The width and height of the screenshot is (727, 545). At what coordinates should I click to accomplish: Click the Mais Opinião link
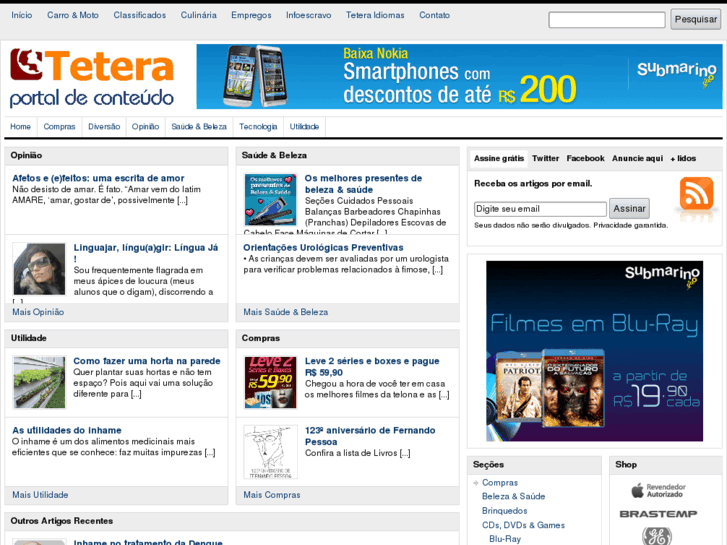pyautogui.click(x=38, y=312)
